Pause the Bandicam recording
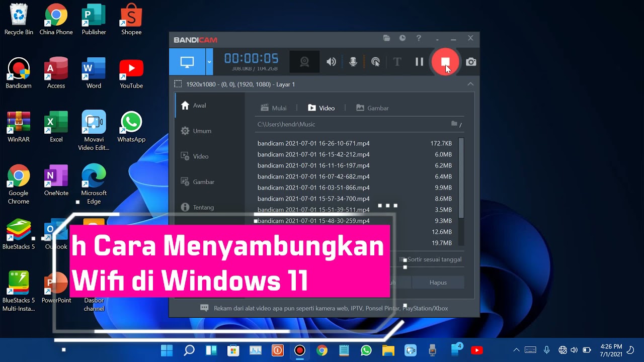 (x=419, y=62)
